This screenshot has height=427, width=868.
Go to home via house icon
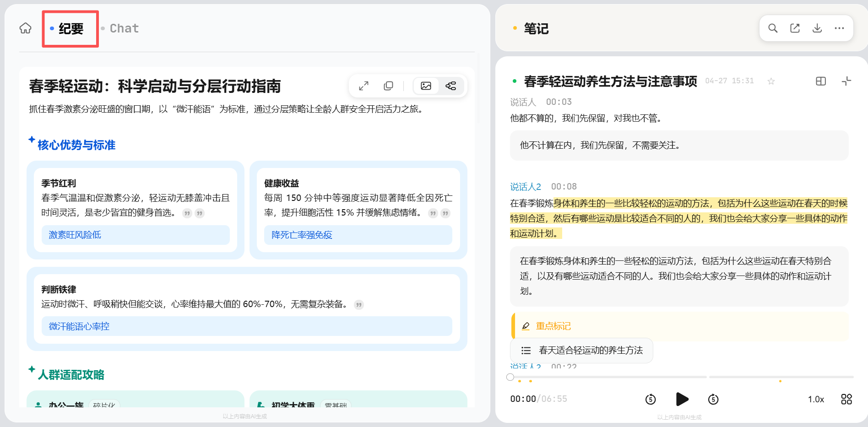click(26, 28)
